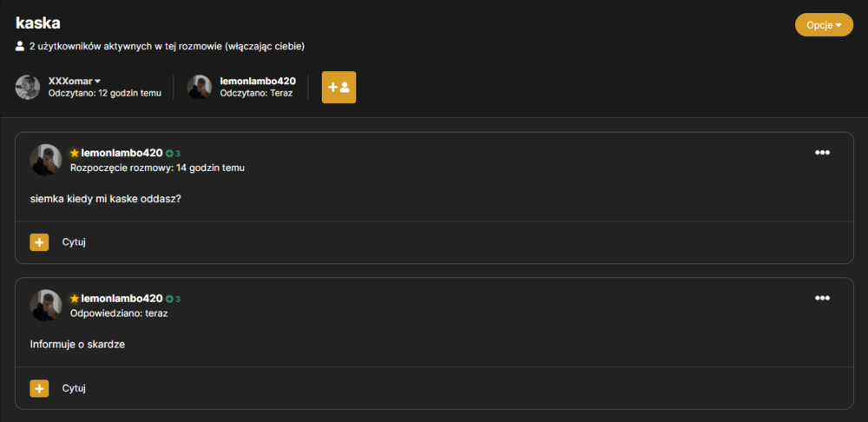
Task: Open three-dot menu on first message
Action: point(822,153)
